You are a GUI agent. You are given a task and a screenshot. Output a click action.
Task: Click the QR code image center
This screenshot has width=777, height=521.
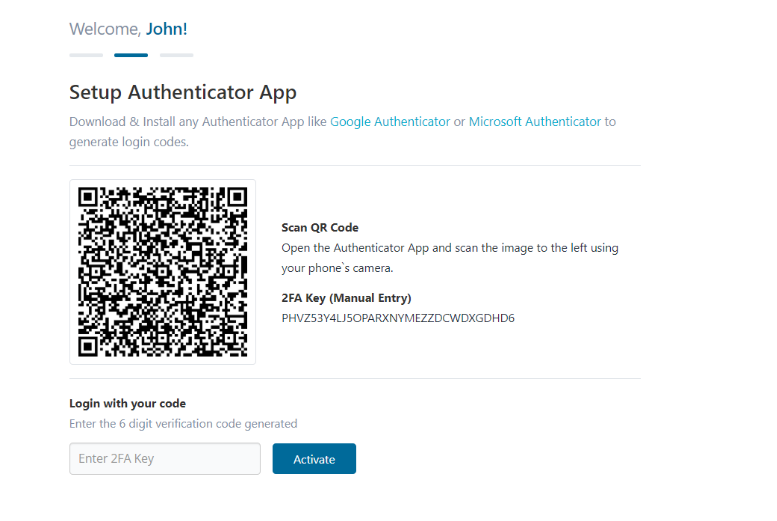163,272
